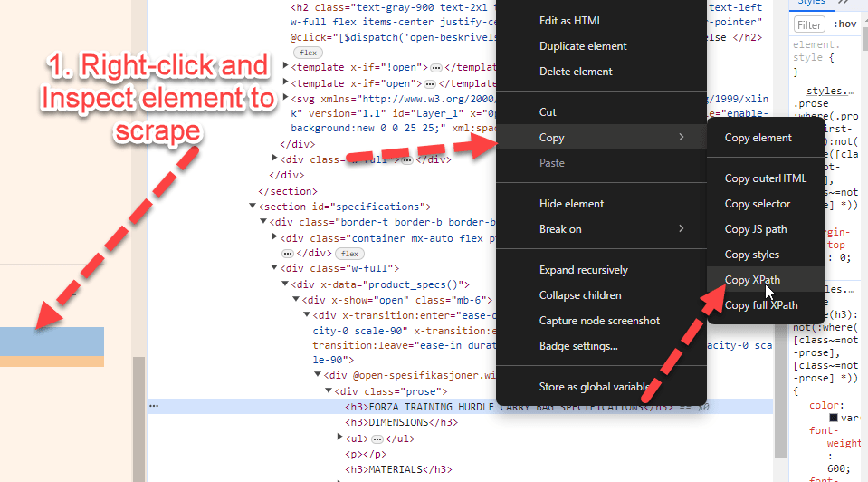
Task: Click the black color swatch in Styles
Action: [835, 418]
